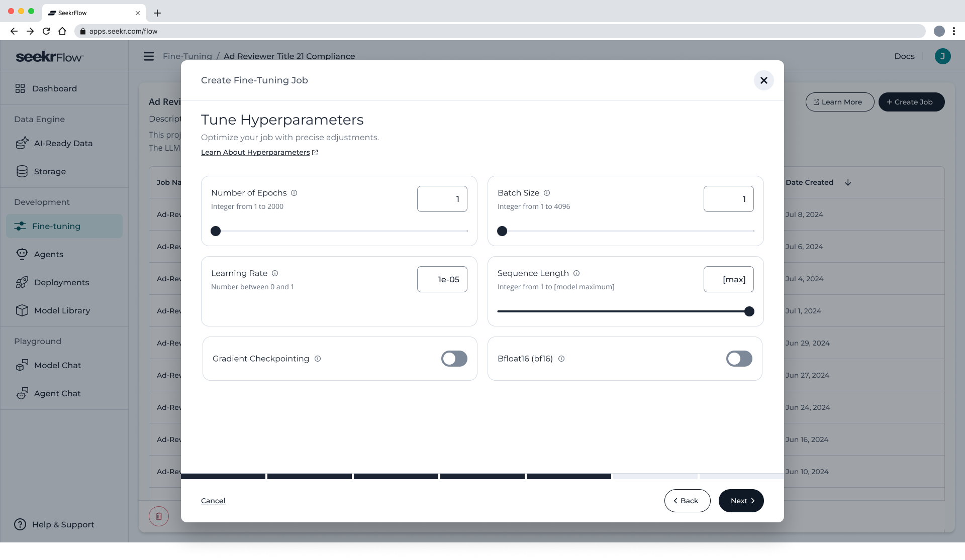
Task: Click the user avatar J icon
Action: [942, 56]
